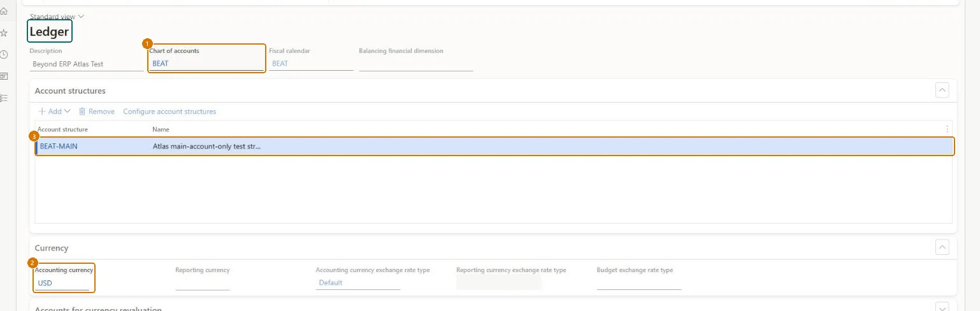
Task: Click the Remove button label
Action: (x=101, y=112)
